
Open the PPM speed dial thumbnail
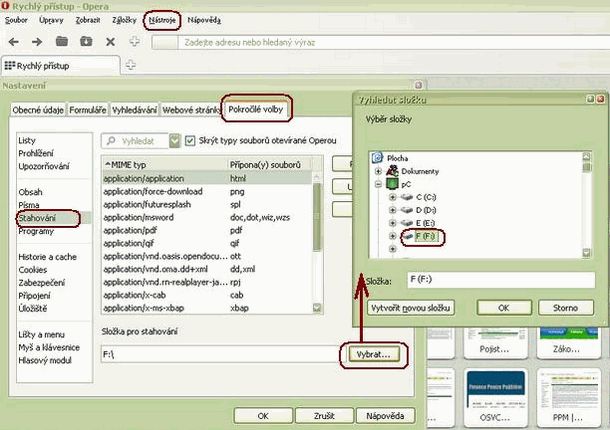pos(568,397)
